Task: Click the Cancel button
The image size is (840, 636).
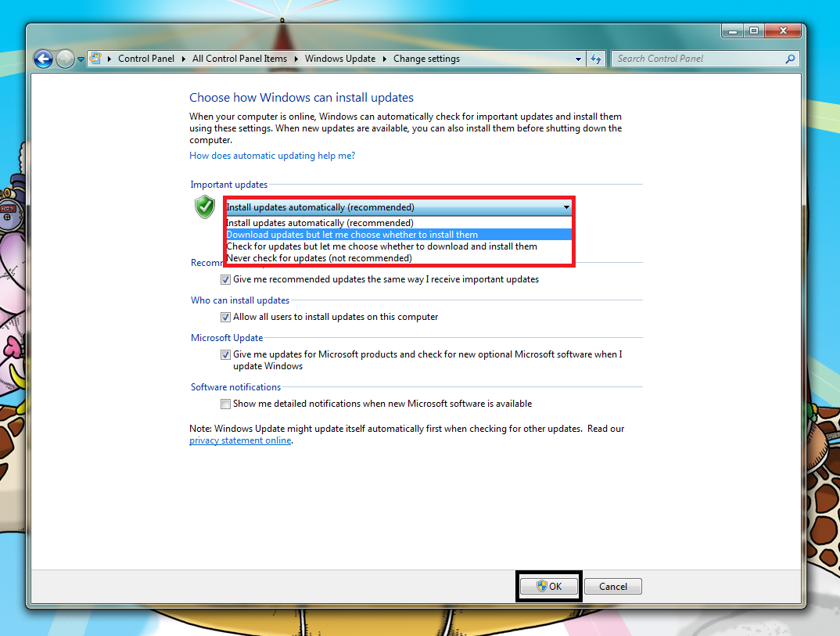Action: click(613, 587)
